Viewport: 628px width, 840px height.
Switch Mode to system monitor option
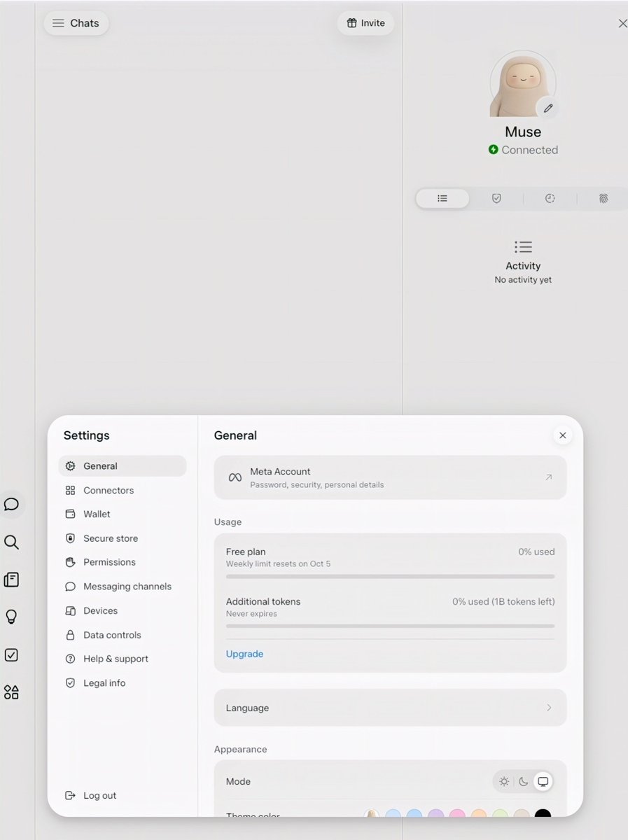click(543, 781)
